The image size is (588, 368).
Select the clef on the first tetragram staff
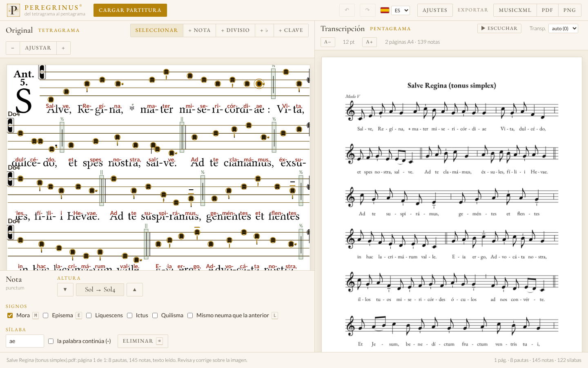(x=42, y=72)
